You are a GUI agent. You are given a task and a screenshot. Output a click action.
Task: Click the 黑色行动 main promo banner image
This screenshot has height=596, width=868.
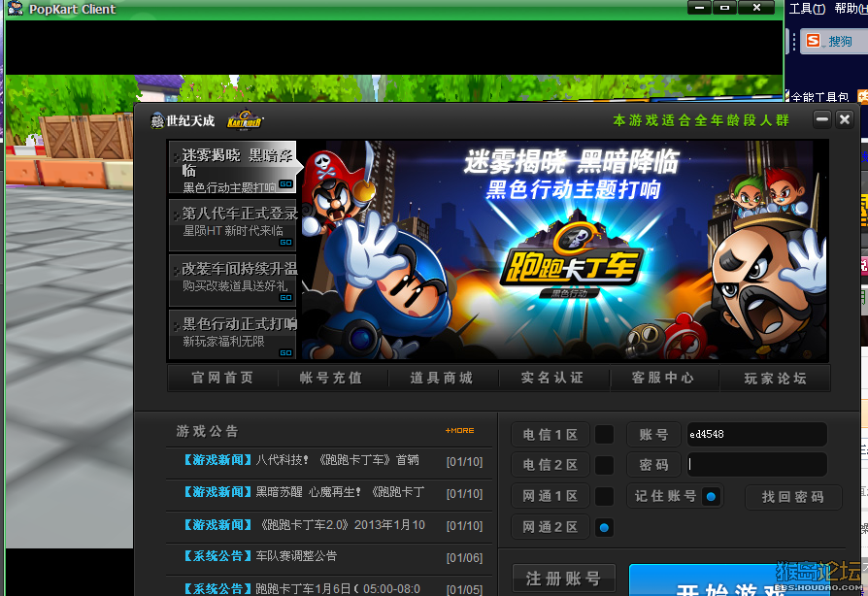pyautogui.click(x=565, y=250)
